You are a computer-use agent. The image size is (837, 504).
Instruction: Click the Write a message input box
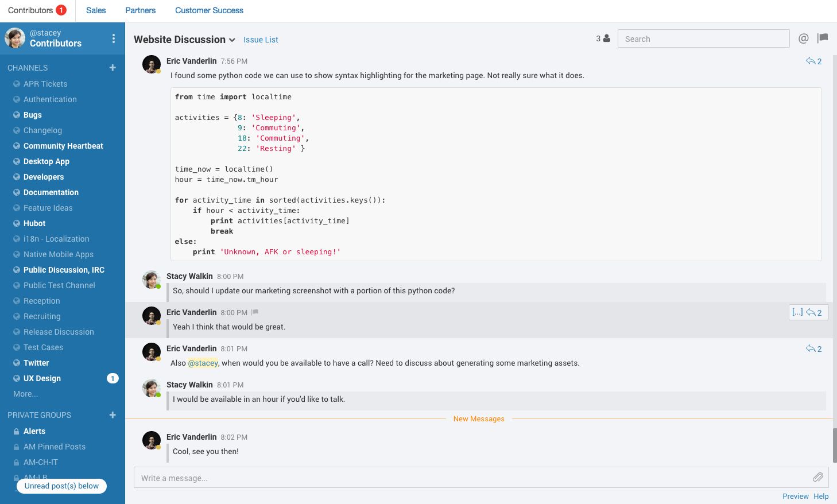[471, 478]
